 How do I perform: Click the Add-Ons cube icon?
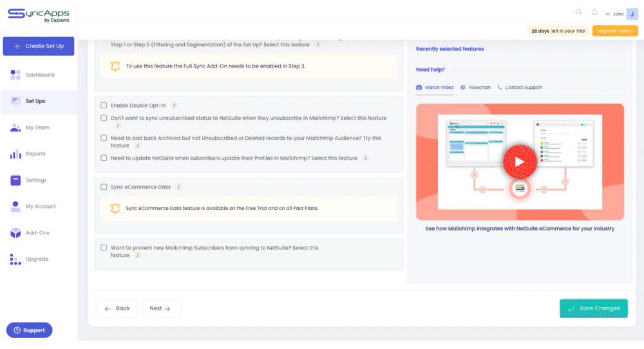coord(15,233)
